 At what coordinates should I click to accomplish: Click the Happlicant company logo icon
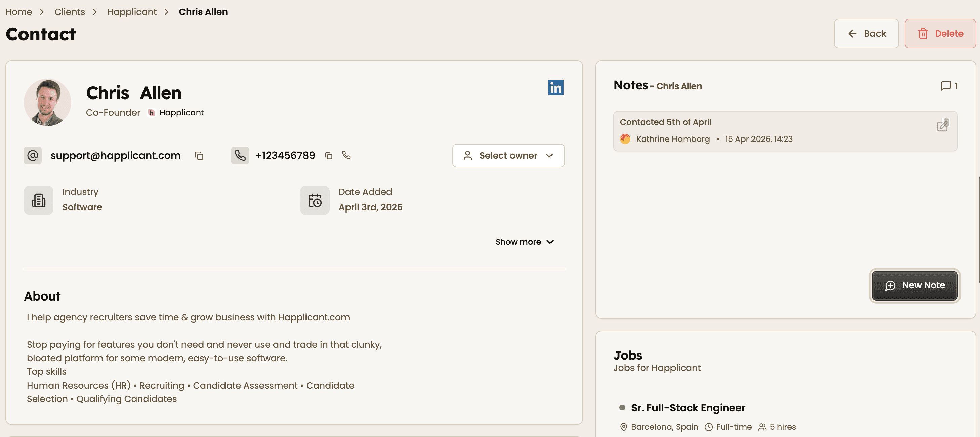coord(152,113)
